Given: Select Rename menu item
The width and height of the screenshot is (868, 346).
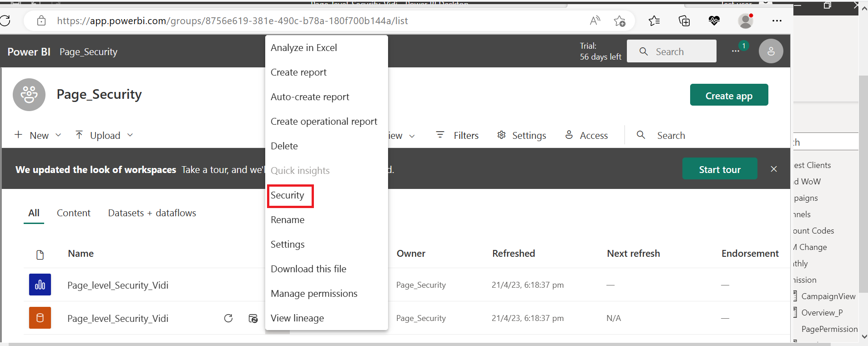Looking at the screenshot, I should pyautogui.click(x=327, y=220).
